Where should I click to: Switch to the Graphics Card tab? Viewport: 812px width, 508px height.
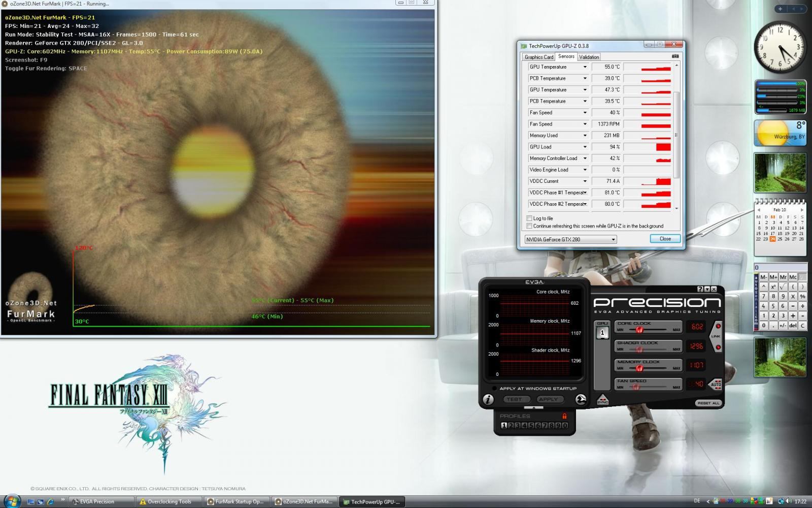click(x=538, y=57)
